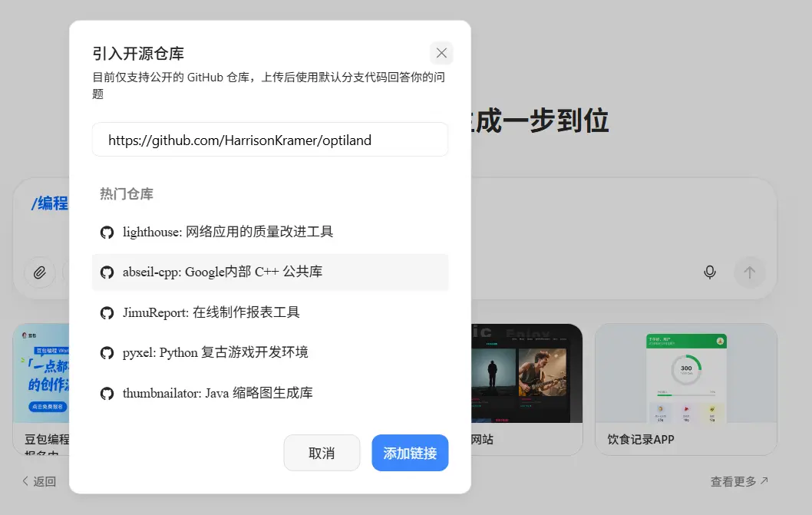Go back using the 返回 link
The image size is (812, 515).
pos(39,481)
